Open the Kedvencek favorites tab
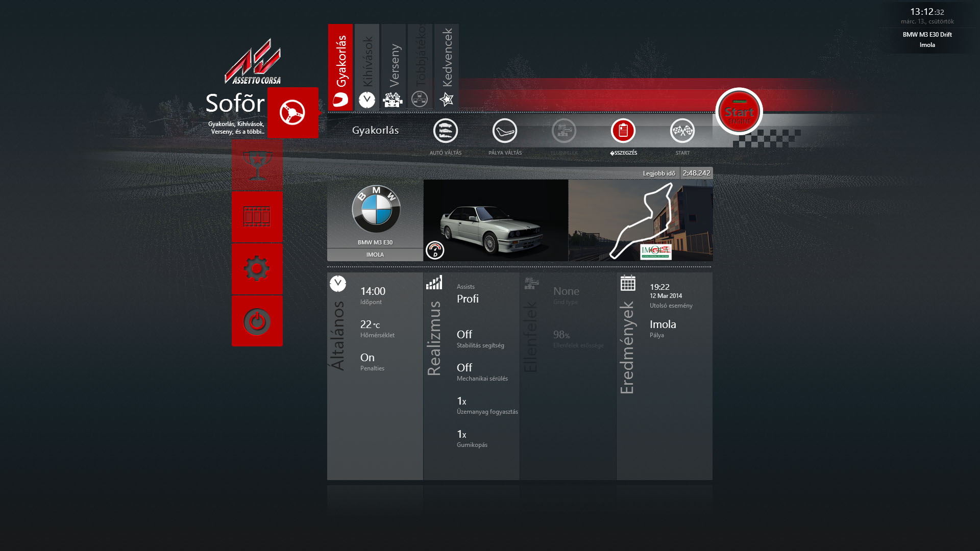 447,66
